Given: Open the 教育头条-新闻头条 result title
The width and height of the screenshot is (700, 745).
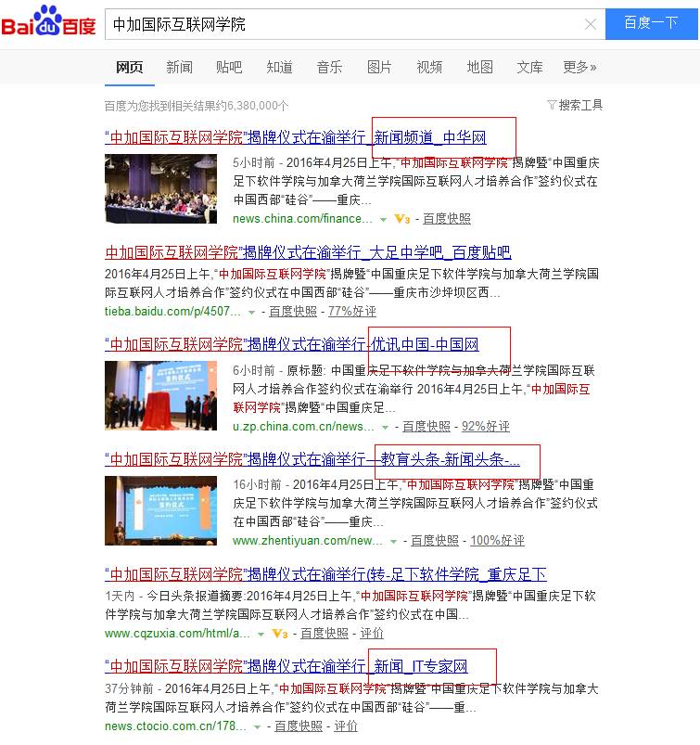Looking at the screenshot, I should pos(312,459).
